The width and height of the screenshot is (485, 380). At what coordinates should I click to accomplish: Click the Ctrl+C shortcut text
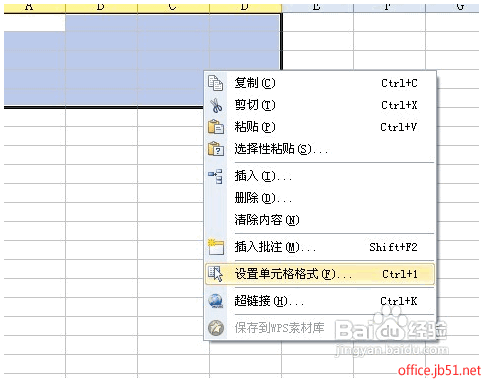click(399, 83)
